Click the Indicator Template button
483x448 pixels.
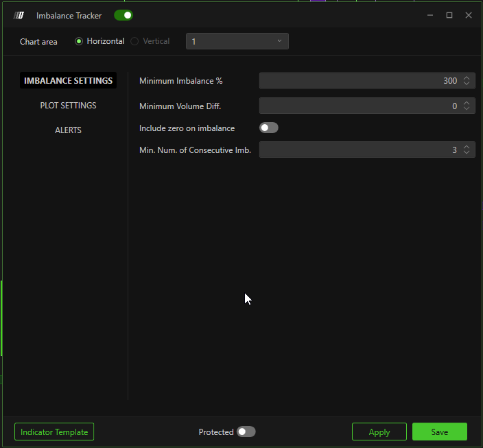54,432
